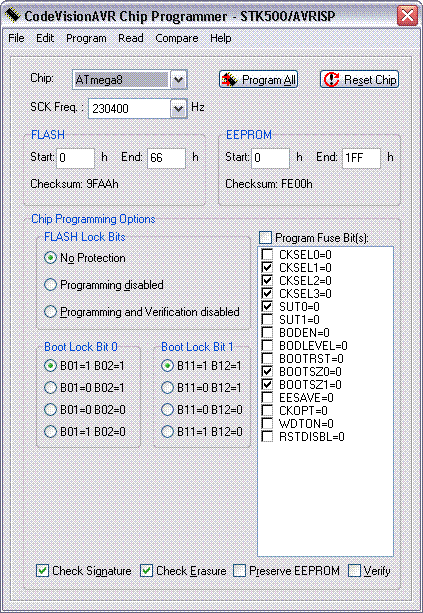This screenshot has height=613, width=423.
Task: Choose B11=1 B12=0 boot lock option
Action: (167, 432)
